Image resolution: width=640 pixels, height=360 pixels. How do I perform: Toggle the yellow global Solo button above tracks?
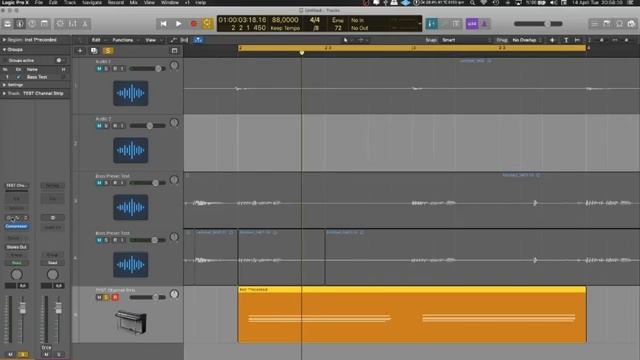(x=108, y=51)
